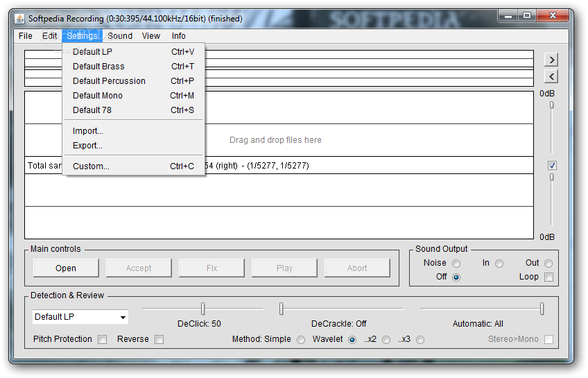This screenshot has width=588, height=378.
Task: Select the Wavelet method radio
Action: tap(352, 340)
